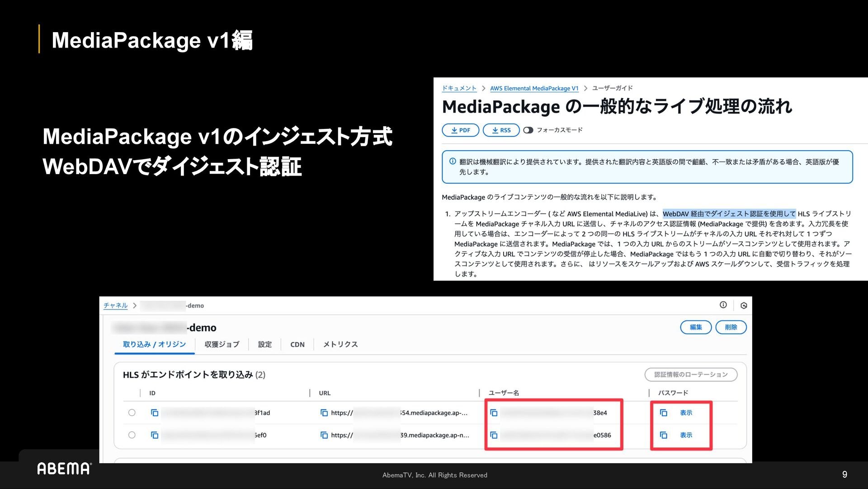Select radio button for endpoint 3f1ad

(x=132, y=413)
